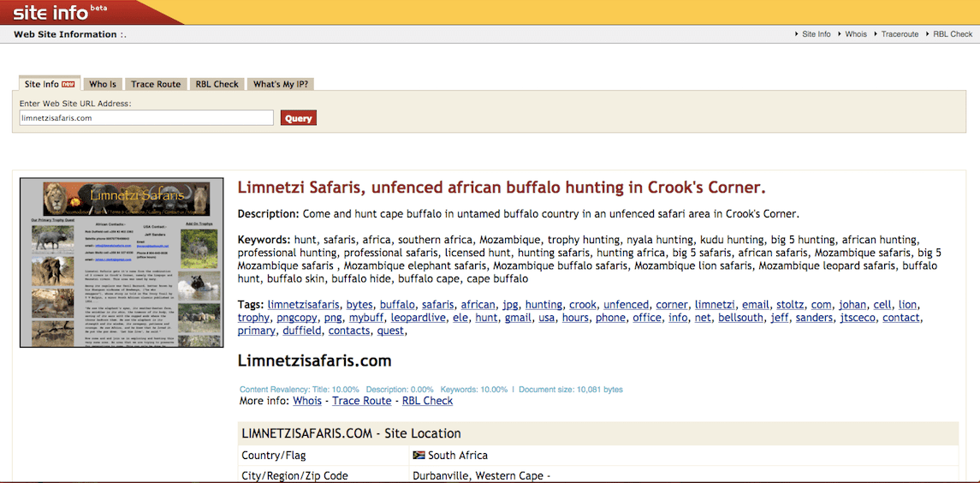Click the web site URL address field
This screenshot has width=980, height=483.
click(146, 118)
